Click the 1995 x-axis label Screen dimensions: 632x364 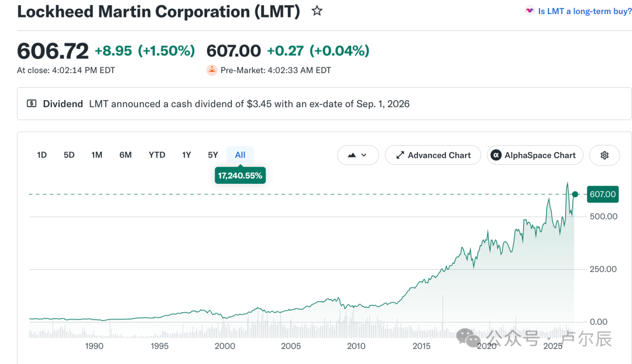click(x=160, y=346)
